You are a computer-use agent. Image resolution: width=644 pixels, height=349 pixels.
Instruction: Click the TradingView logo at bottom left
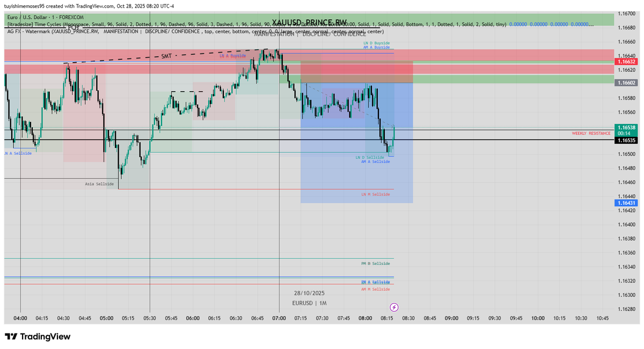pyautogui.click(x=38, y=337)
